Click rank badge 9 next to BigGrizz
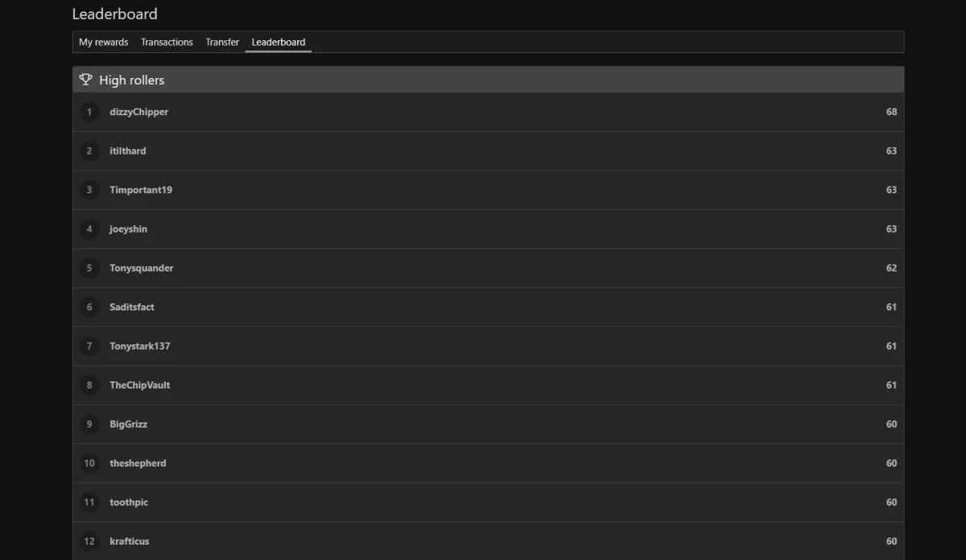 89,424
